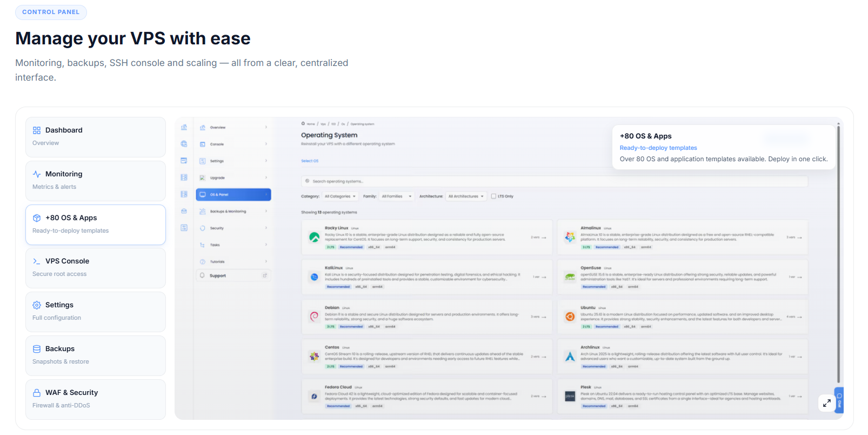Click the top chart icon in narrow rail
Image resolution: width=868 pixels, height=435 pixels.
[184, 127]
